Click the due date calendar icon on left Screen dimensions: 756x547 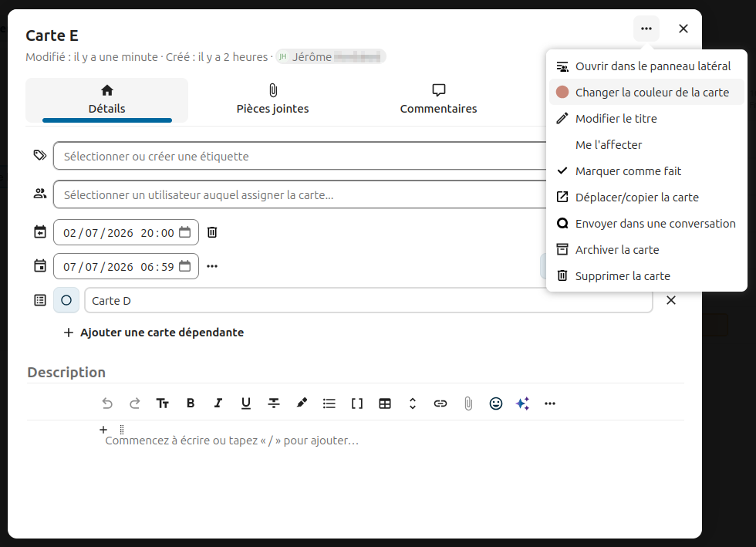click(40, 265)
